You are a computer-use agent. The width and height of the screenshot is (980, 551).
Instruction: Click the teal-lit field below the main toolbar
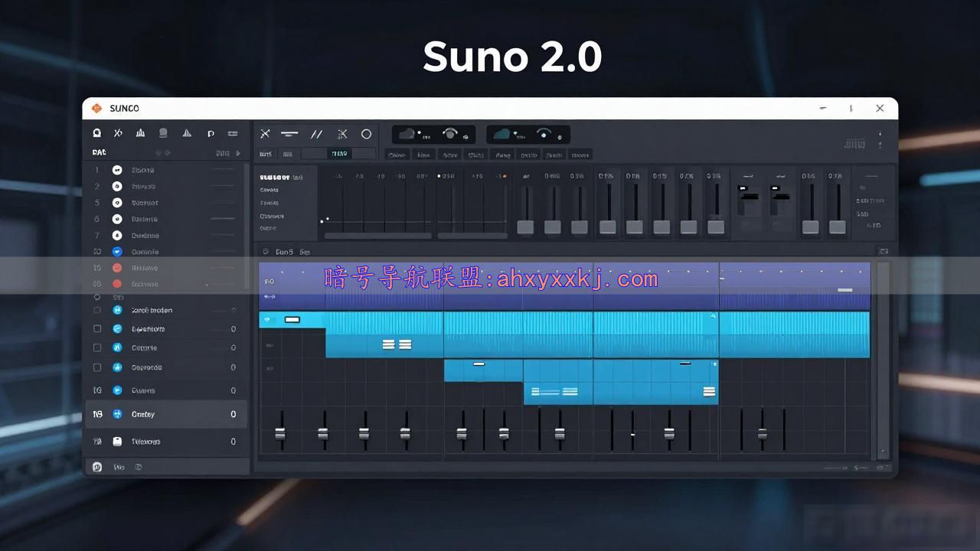(x=339, y=154)
